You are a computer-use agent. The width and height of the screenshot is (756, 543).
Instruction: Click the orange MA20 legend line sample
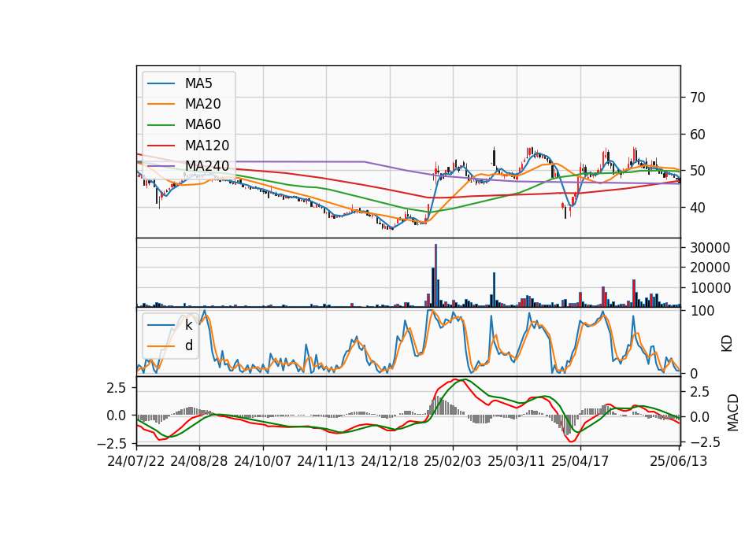coord(161,104)
